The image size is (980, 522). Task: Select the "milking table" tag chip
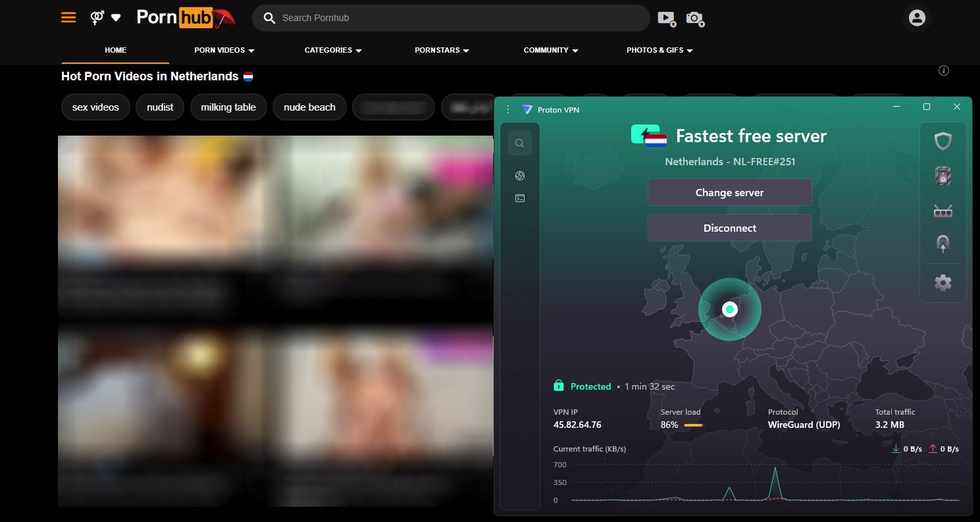(228, 107)
